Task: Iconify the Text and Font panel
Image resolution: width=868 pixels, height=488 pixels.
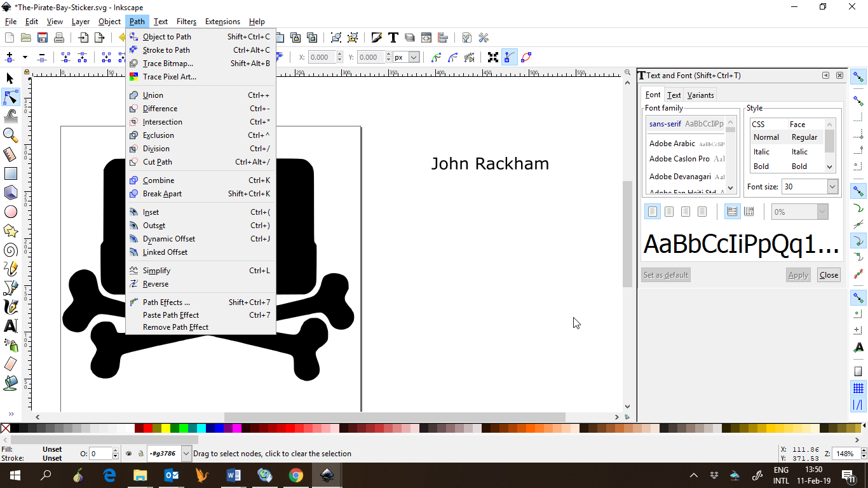Action: (825, 76)
